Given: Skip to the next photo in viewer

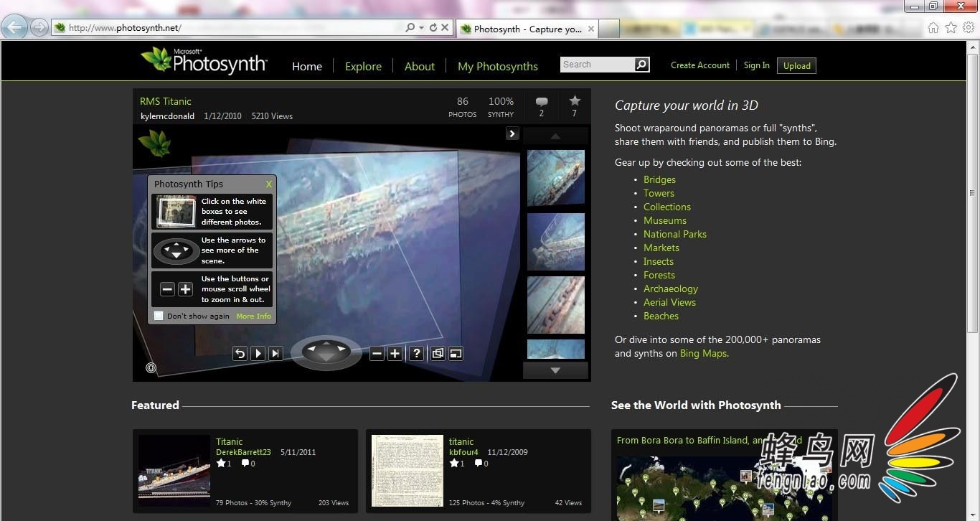Looking at the screenshot, I should pyautogui.click(x=275, y=353).
